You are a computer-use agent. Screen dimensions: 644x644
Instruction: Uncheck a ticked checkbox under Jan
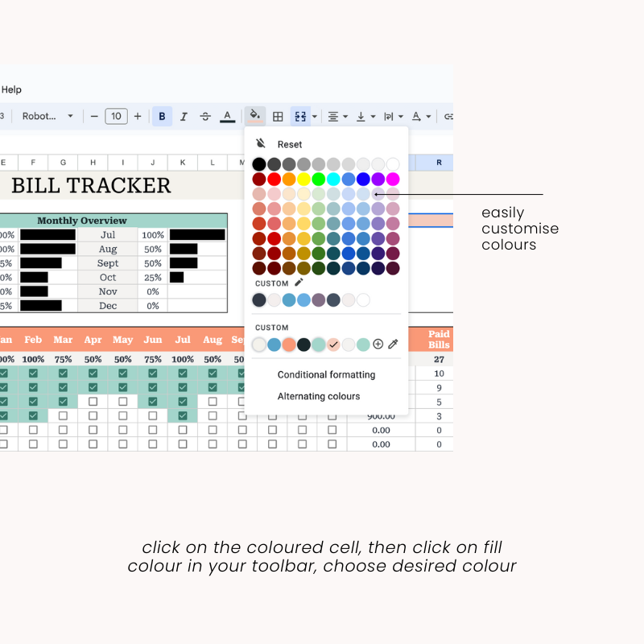[x=5, y=373]
